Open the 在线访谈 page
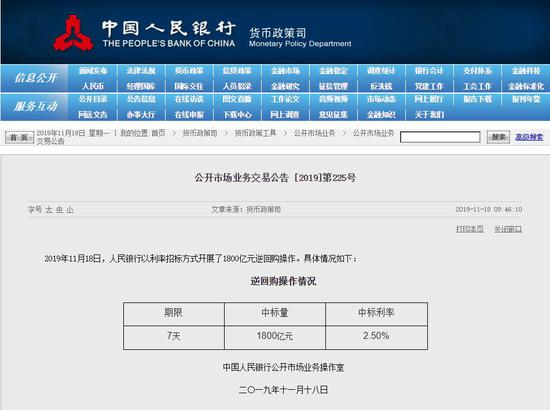This screenshot has width=550, height=410. click(189, 99)
